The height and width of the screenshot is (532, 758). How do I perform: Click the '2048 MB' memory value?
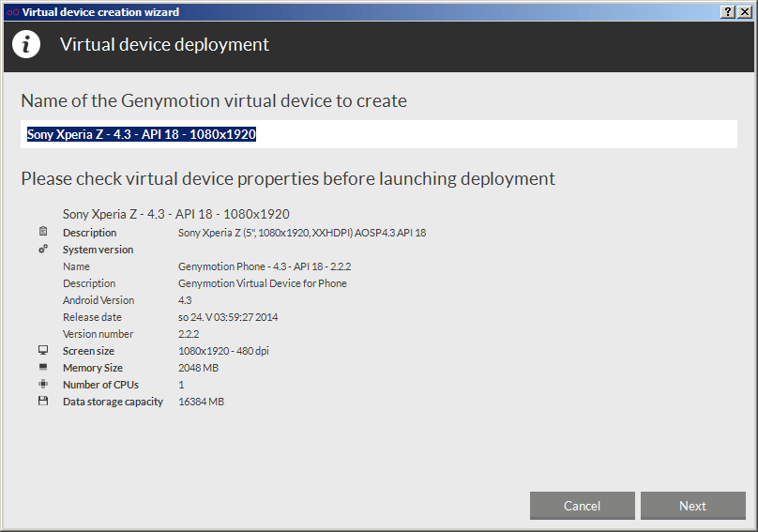coord(198,368)
